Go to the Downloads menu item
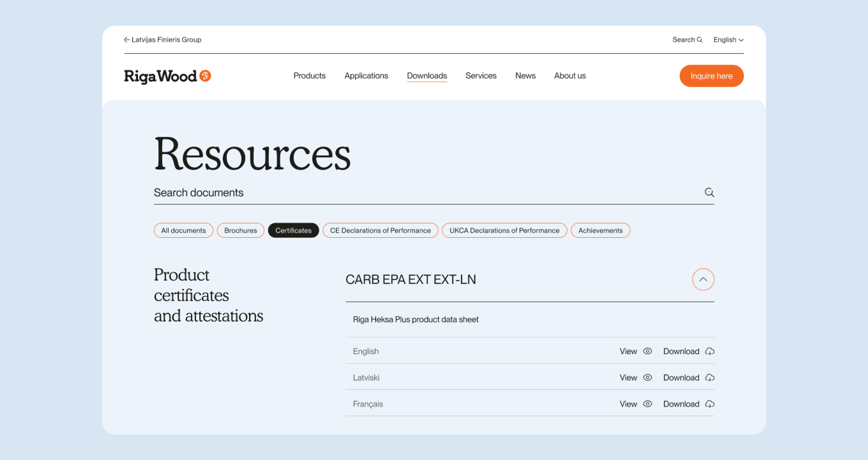The height and width of the screenshot is (460, 868). coord(427,75)
